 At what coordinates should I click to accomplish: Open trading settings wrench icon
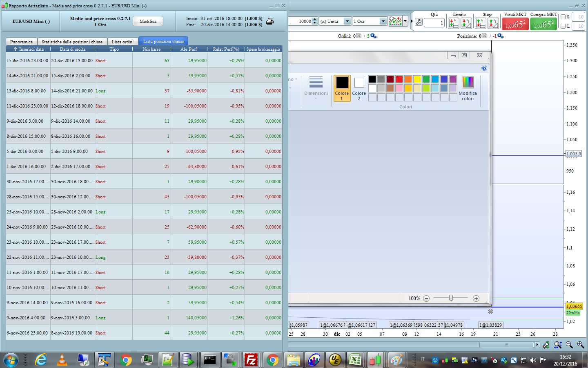click(x=419, y=22)
